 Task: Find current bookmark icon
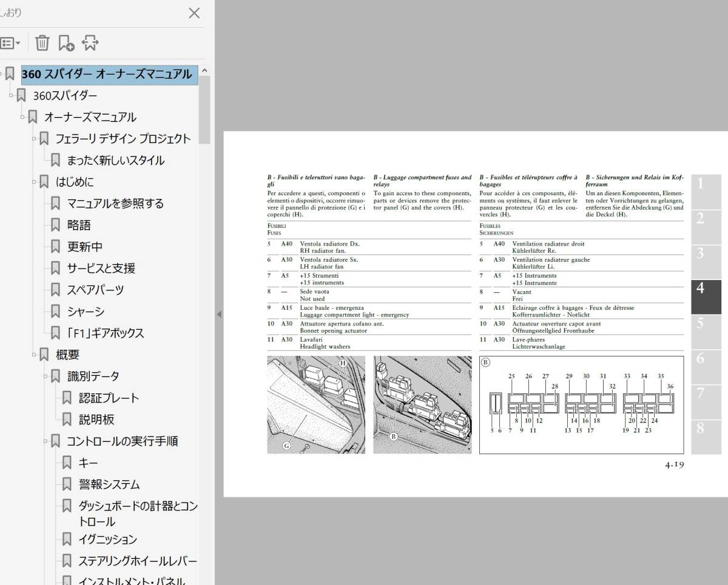pyautogui.click(x=90, y=43)
